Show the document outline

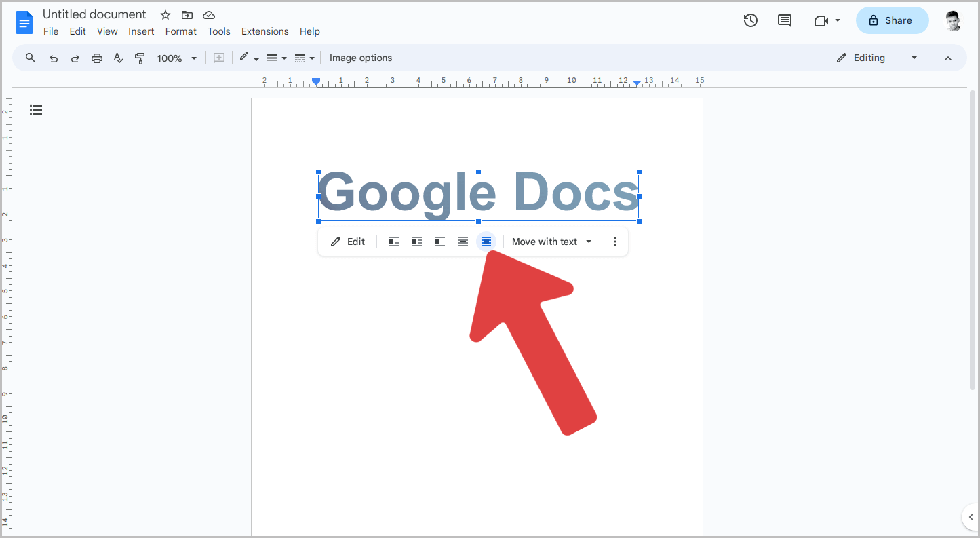click(36, 110)
